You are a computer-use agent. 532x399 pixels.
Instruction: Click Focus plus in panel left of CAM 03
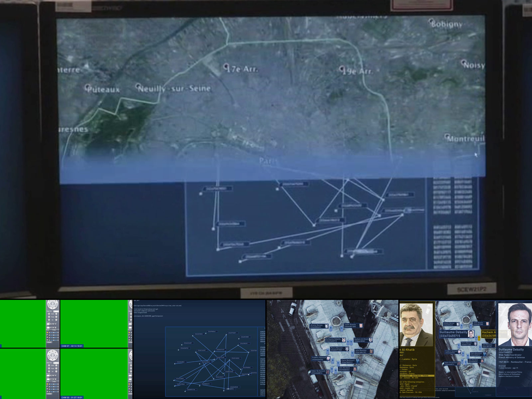click(x=49, y=368)
